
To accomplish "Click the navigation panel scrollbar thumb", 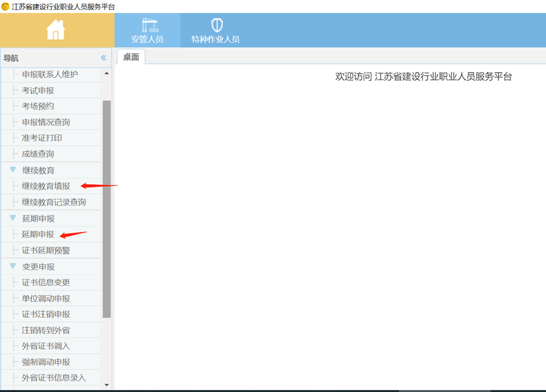I will click(x=106, y=209).
